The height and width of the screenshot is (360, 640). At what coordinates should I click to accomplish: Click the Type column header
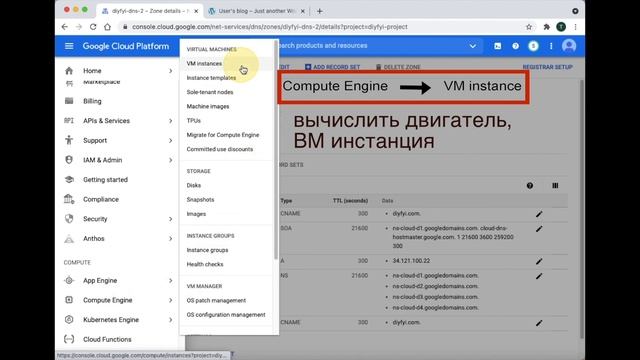pyautogui.click(x=286, y=201)
